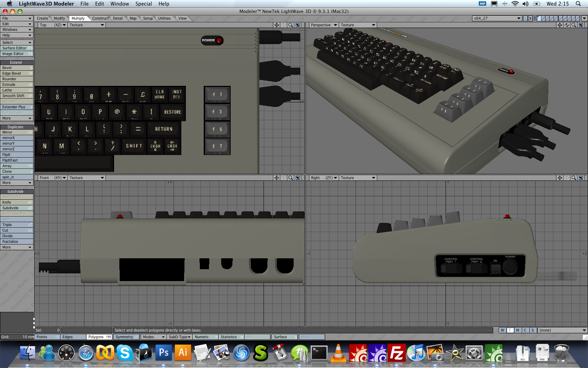Viewport: 588px width, 368px height.
Task: Open Texture render mode dropdown in Front viewport
Action: pyautogui.click(x=86, y=178)
